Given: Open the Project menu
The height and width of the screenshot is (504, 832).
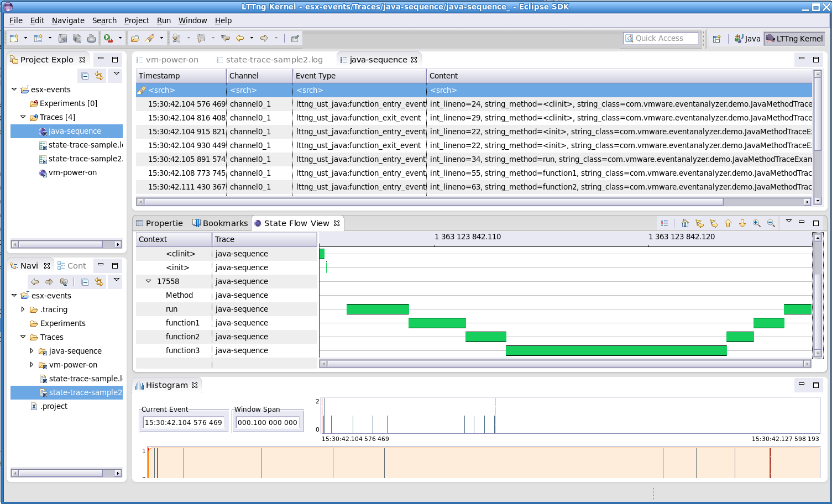Looking at the screenshot, I should [137, 20].
